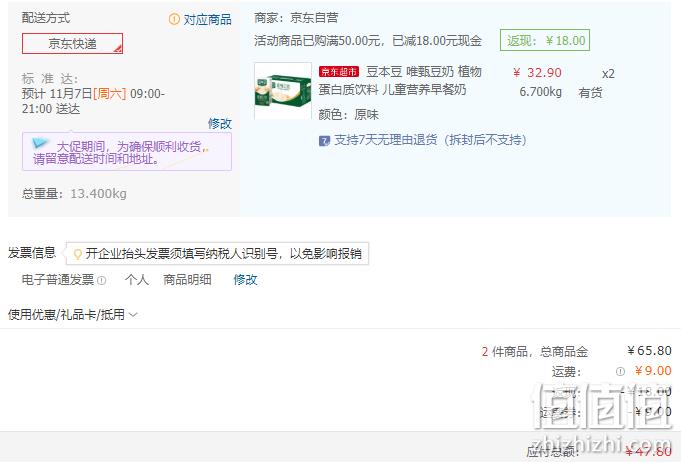Open the 豆本豆 唯甄豆奶 product title
The height and width of the screenshot is (462, 681).
click(x=400, y=80)
